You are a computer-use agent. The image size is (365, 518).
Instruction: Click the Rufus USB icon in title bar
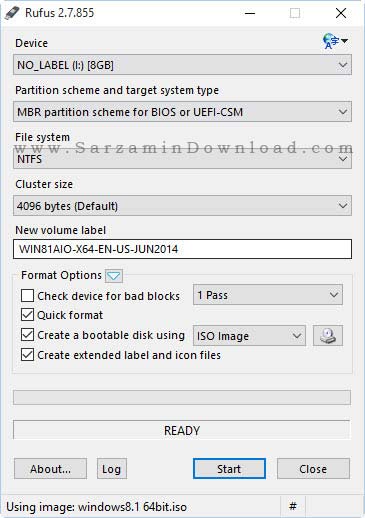(x=12, y=13)
